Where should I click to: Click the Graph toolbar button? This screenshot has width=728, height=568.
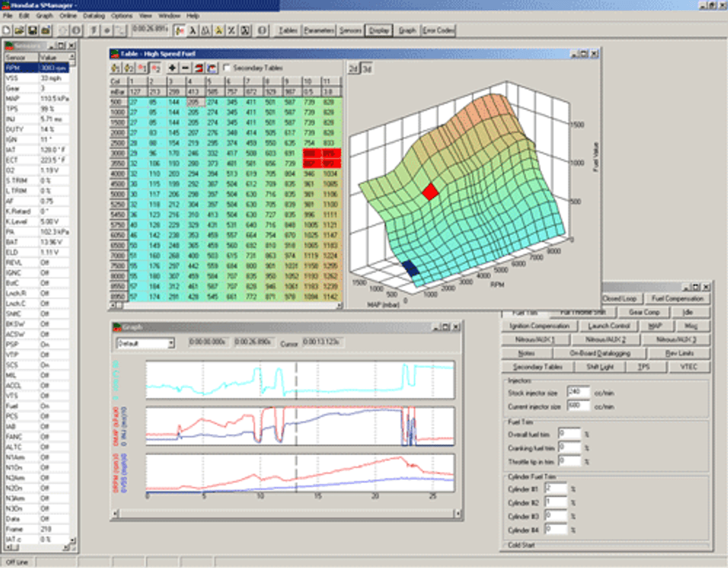(x=407, y=30)
